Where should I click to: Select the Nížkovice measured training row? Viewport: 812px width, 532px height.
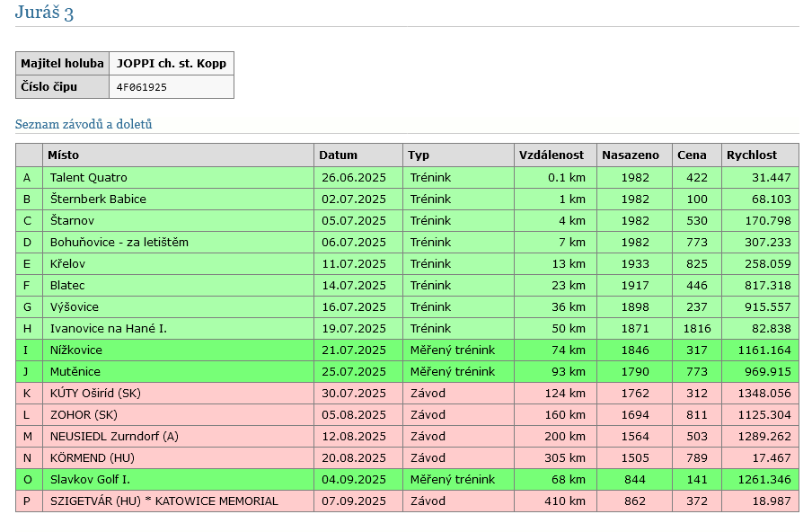(x=75, y=350)
